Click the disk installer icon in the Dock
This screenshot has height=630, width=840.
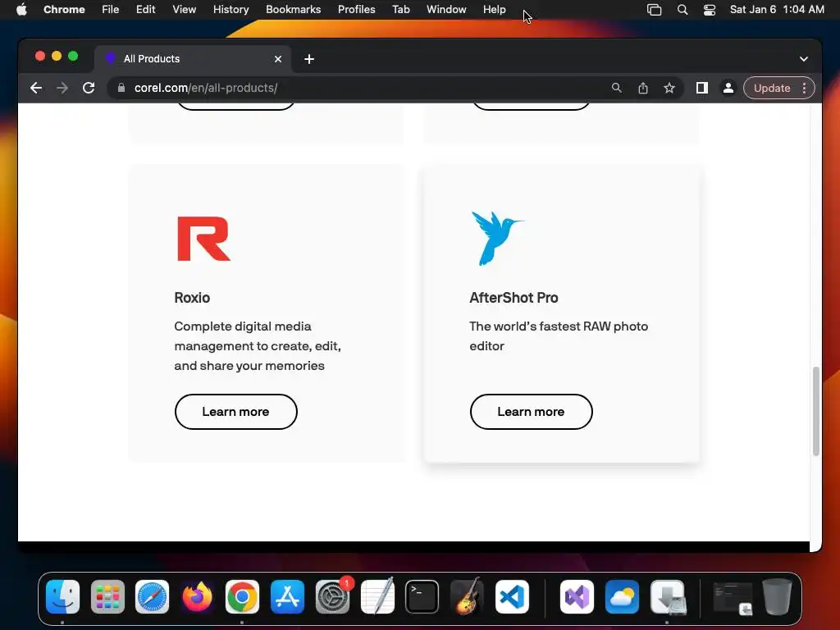tap(668, 597)
